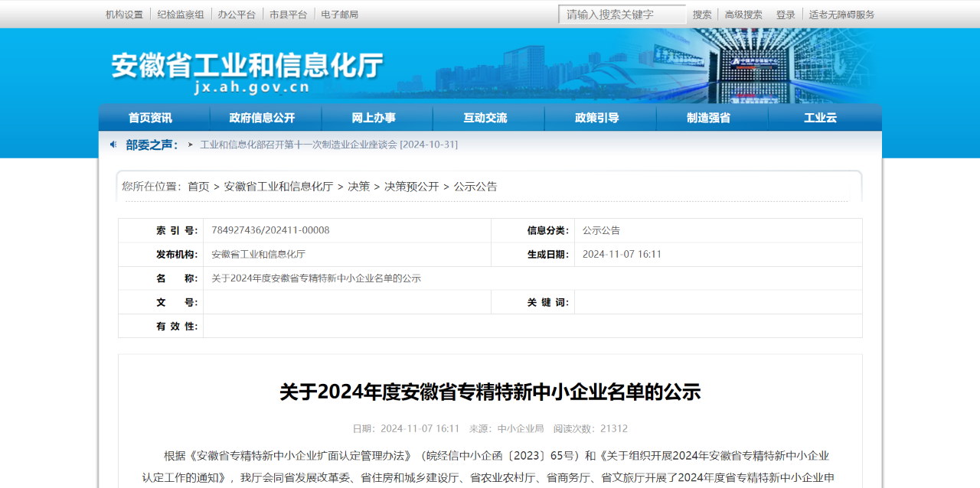This screenshot has width=980, height=488.
Task: Click the small arrow before the news headline
Action: coord(191,145)
